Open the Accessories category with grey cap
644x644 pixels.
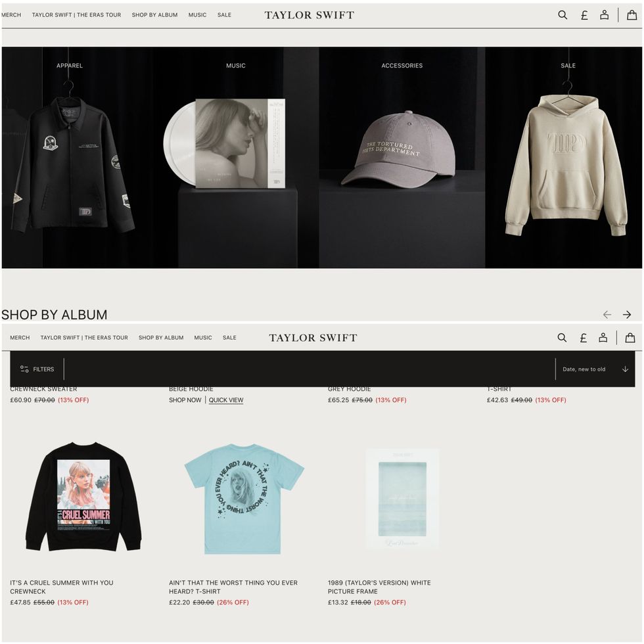pyautogui.click(x=402, y=158)
